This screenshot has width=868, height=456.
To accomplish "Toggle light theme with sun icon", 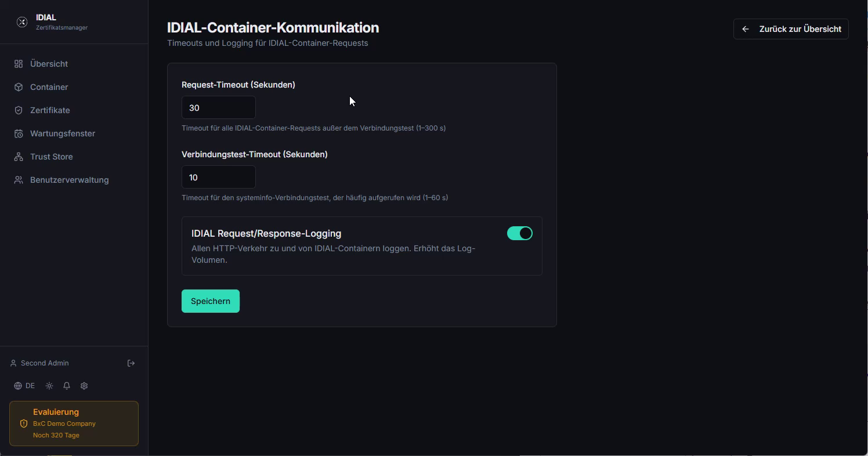I will (49, 386).
